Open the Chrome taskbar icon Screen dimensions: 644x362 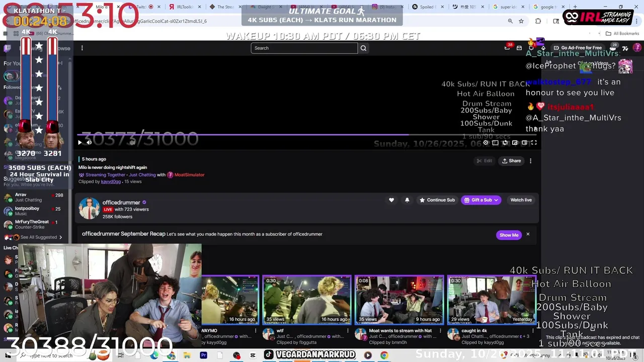[x=384, y=355]
